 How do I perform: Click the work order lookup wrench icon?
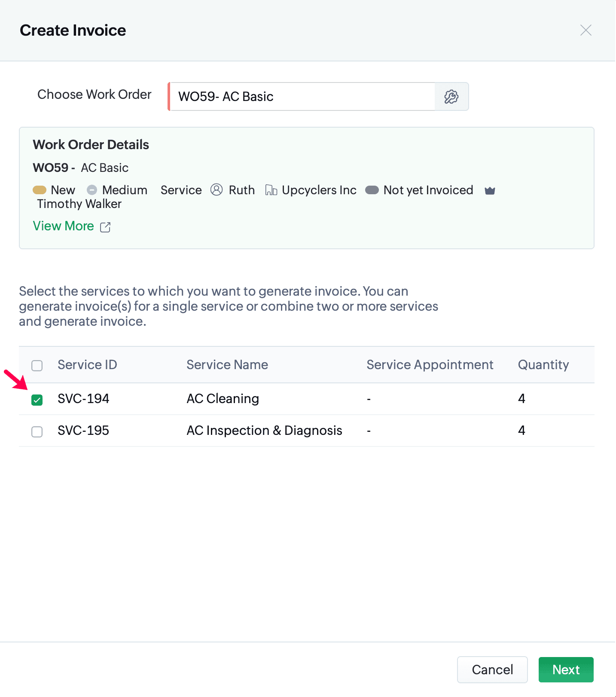click(451, 97)
